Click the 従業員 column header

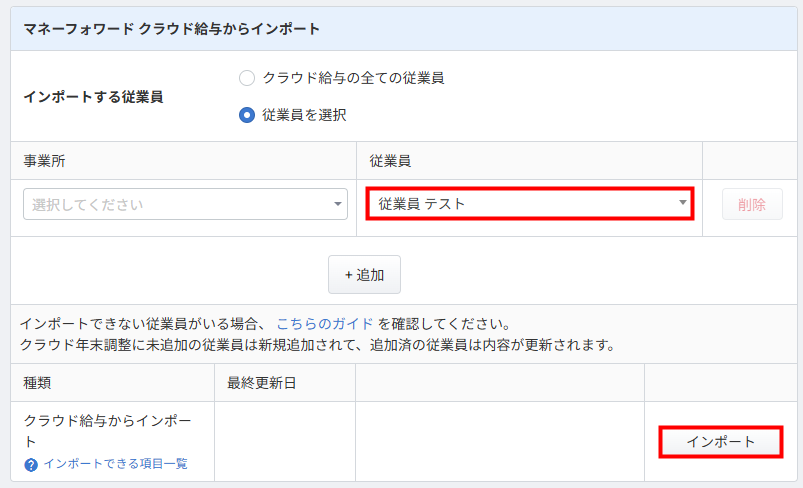[390, 161]
